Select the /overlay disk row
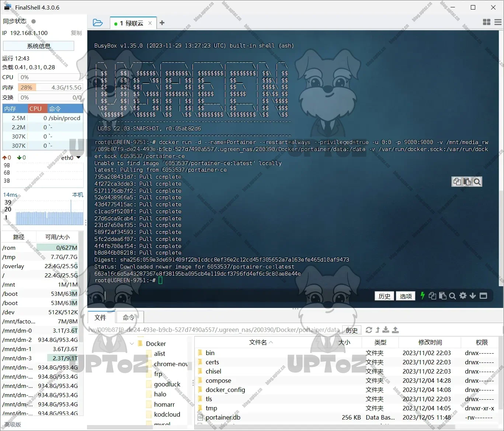This screenshot has height=431, width=504. tap(40, 266)
